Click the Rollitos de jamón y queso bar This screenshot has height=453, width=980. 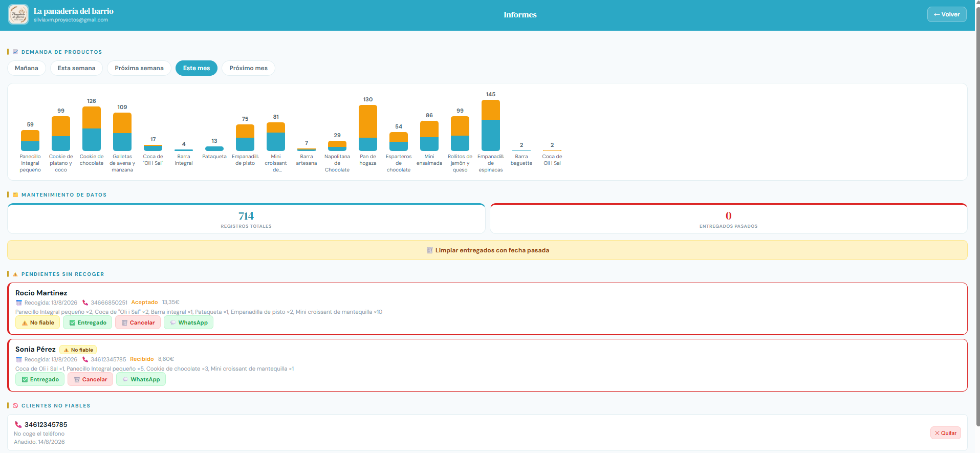460,134
